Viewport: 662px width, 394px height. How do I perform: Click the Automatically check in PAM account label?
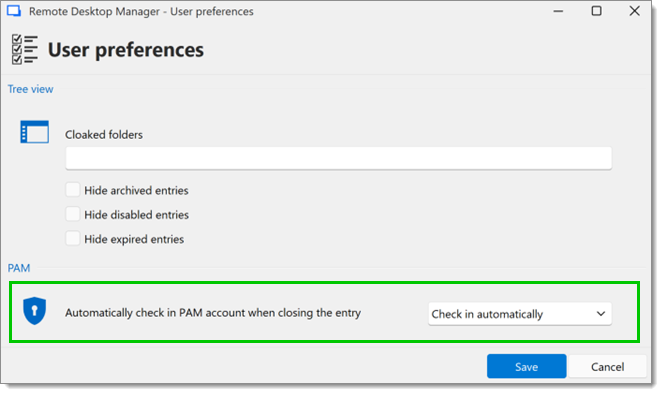tap(213, 313)
